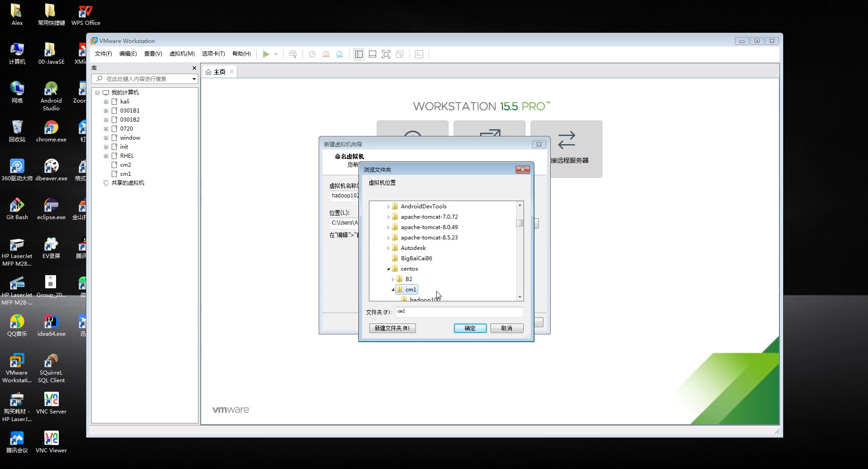Open idea64.exe desktop shortcut
Image resolution: width=868 pixels, height=469 pixels.
tap(51, 326)
